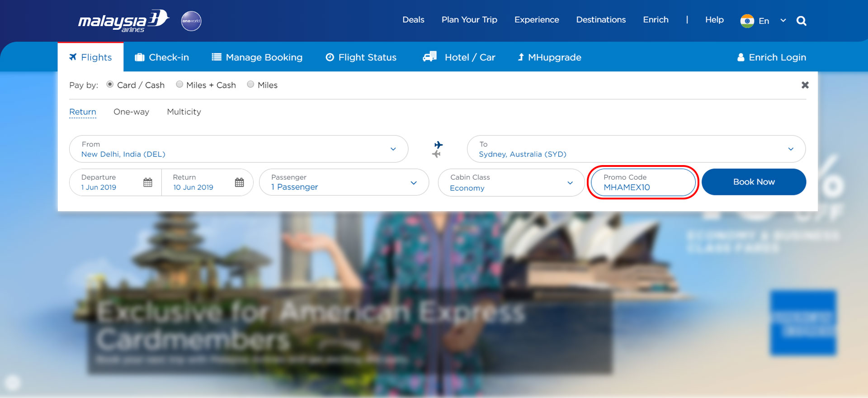The width and height of the screenshot is (868, 398).
Task: Click the Return date field 10 Jun 2019
Action: click(x=207, y=182)
